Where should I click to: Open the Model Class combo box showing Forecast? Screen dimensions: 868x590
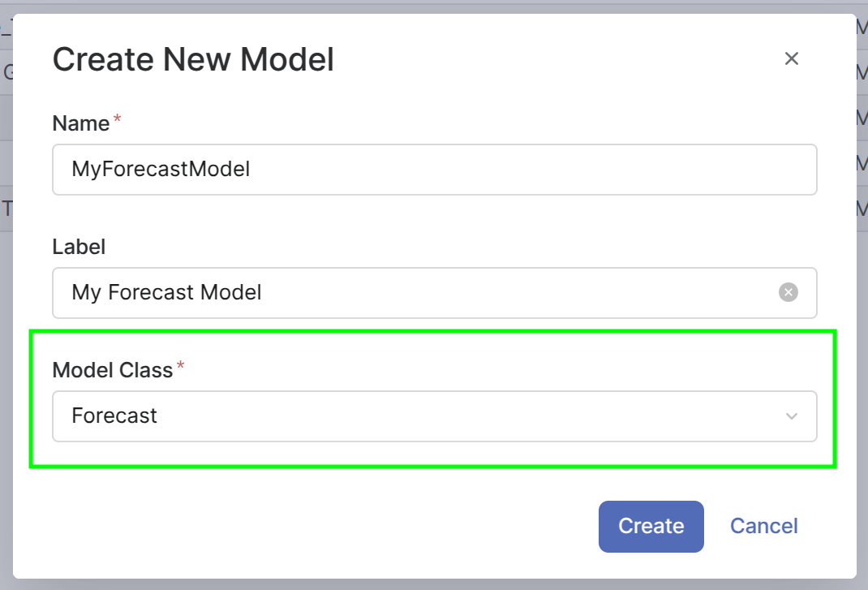(x=406, y=416)
